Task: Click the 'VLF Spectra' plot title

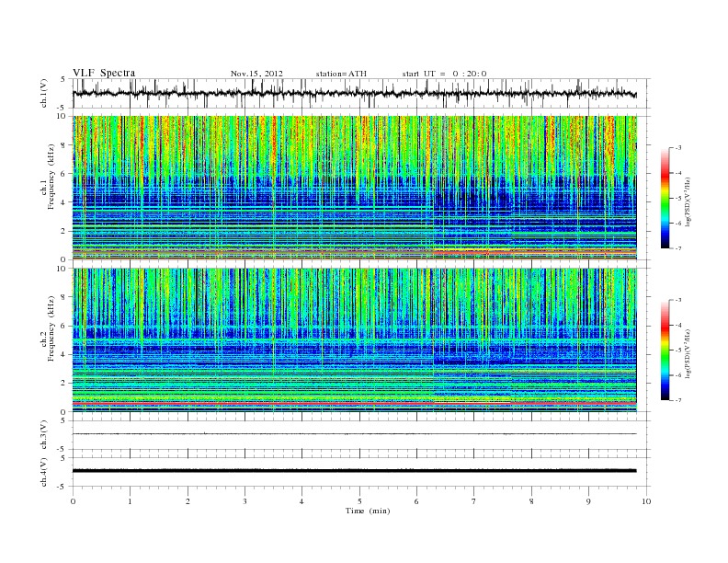Action: point(104,73)
